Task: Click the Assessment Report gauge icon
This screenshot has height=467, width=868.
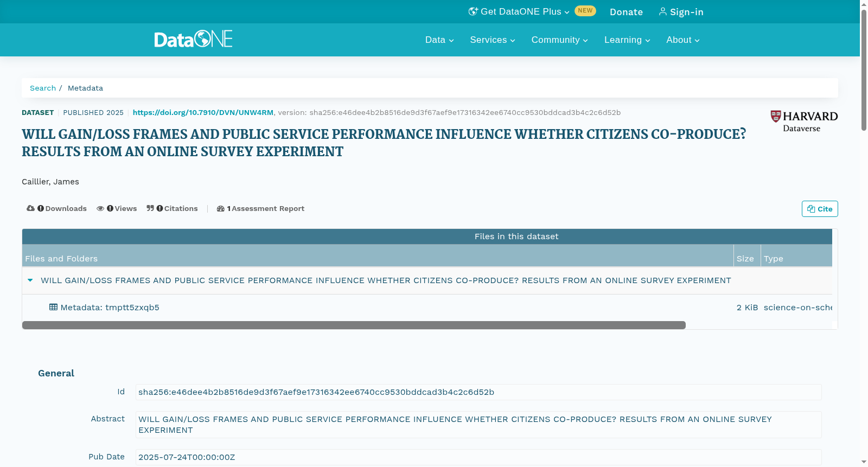Action: pyautogui.click(x=221, y=208)
